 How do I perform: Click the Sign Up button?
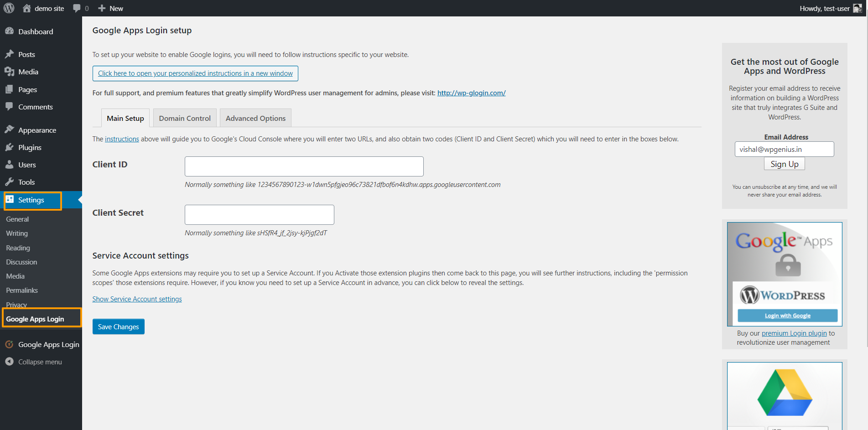tap(785, 164)
